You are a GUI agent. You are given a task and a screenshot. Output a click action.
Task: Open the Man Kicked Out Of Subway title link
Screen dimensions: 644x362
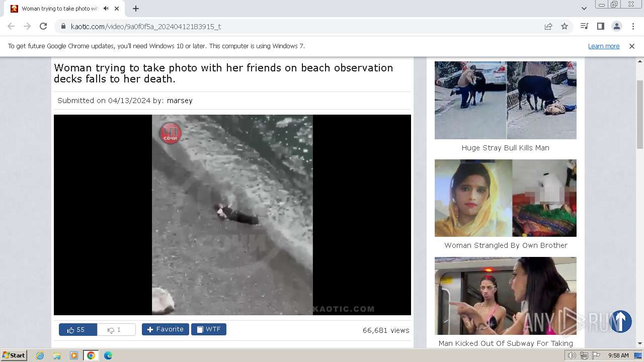click(506, 343)
